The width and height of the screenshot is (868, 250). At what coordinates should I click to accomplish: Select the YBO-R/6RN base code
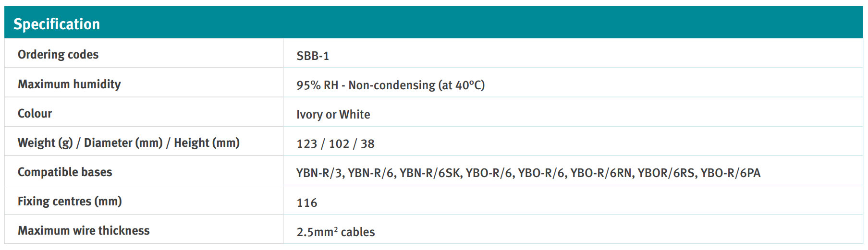[601, 173]
